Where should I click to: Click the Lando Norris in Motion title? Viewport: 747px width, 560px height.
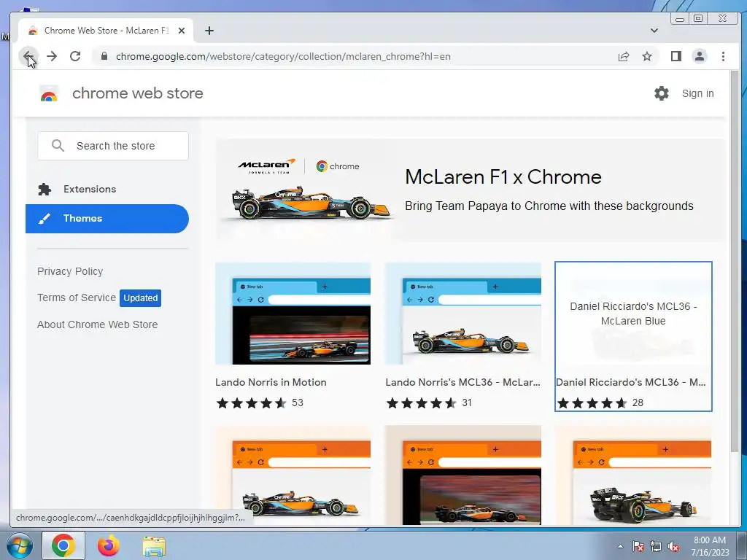271,382
